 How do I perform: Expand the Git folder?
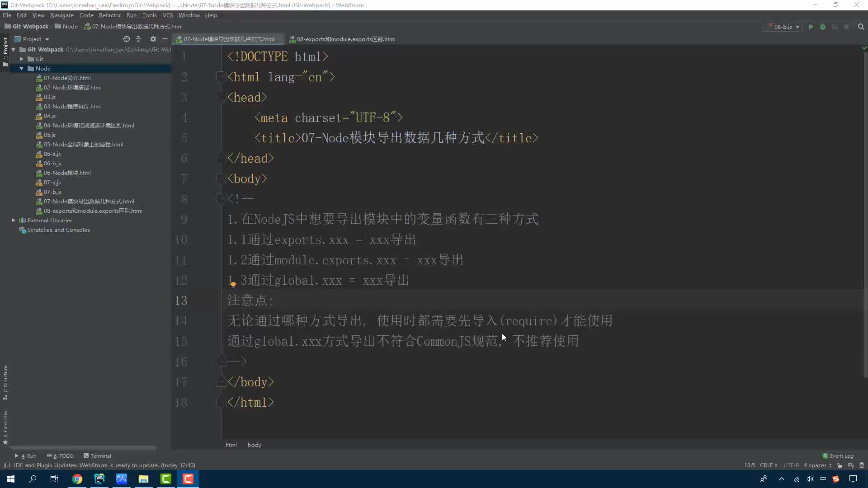click(x=21, y=59)
